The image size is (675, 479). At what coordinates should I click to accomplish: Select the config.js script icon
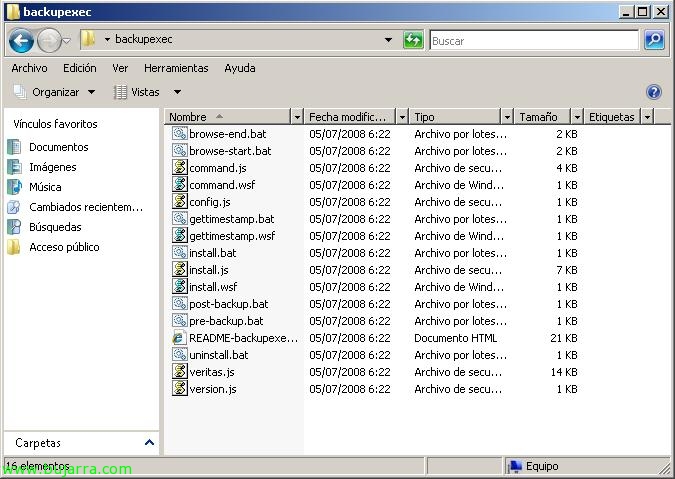tap(180, 201)
